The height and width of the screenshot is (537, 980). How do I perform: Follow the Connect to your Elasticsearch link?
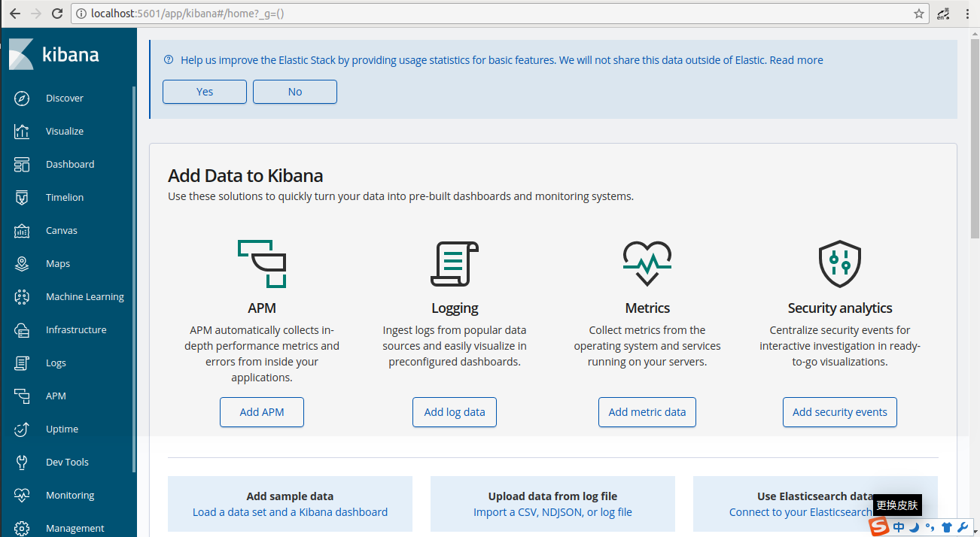tap(800, 512)
